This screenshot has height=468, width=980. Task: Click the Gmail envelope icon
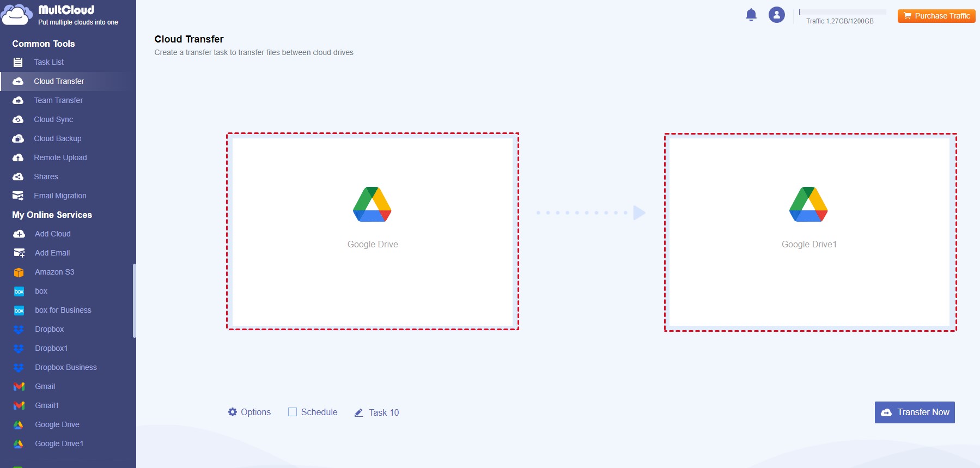[19, 386]
